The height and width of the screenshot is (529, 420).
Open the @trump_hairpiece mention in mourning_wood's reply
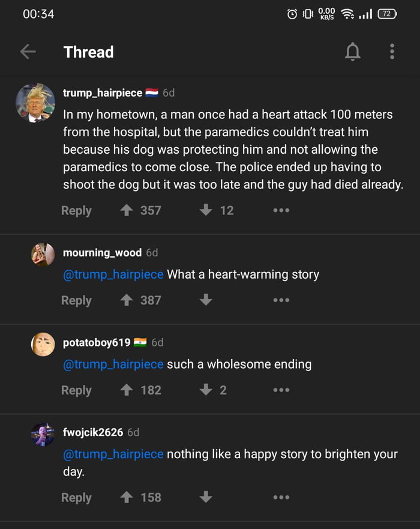(113, 274)
